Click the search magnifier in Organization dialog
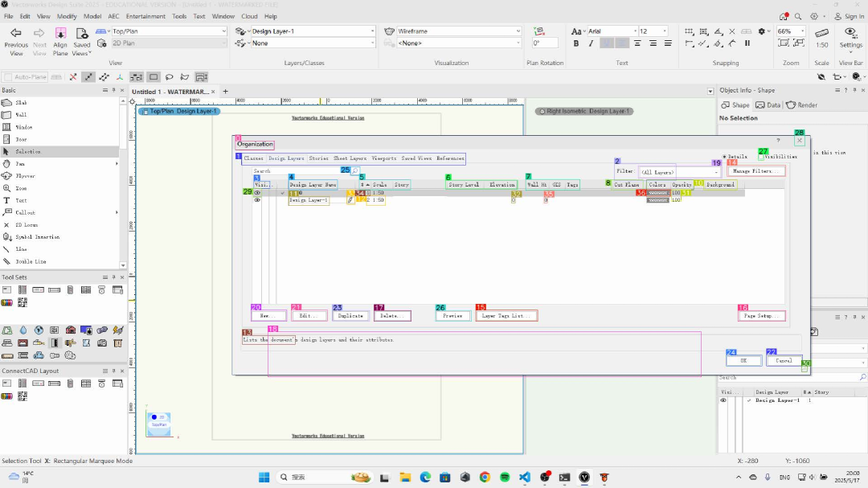 [354, 171]
